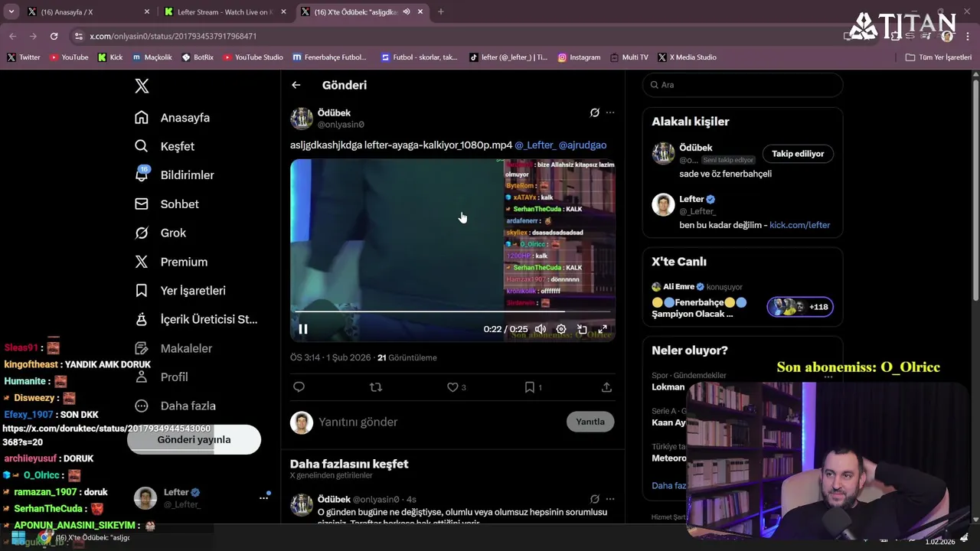Toggle picture-in-picture mode on video

coord(582,329)
